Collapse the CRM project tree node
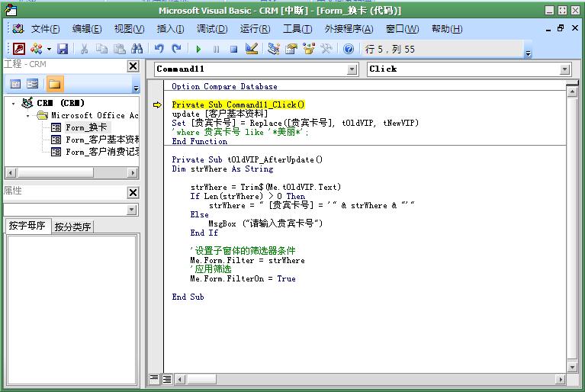This screenshot has height=392, width=585. (14, 103)
